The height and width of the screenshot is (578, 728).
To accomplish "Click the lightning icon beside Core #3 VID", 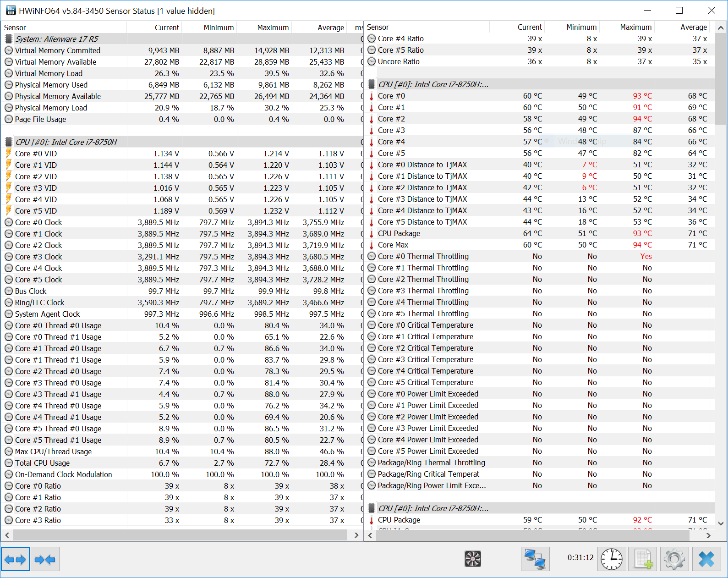I will 8,187.
